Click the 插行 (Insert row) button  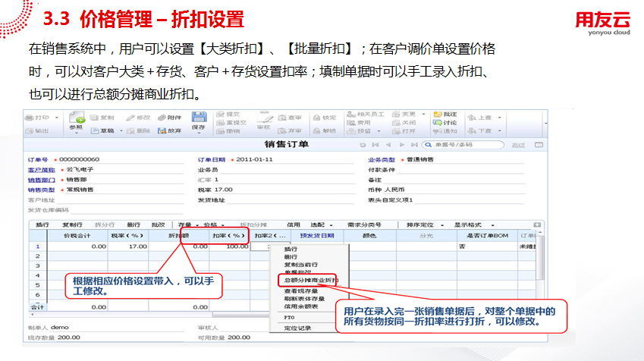tap(42, 224)
